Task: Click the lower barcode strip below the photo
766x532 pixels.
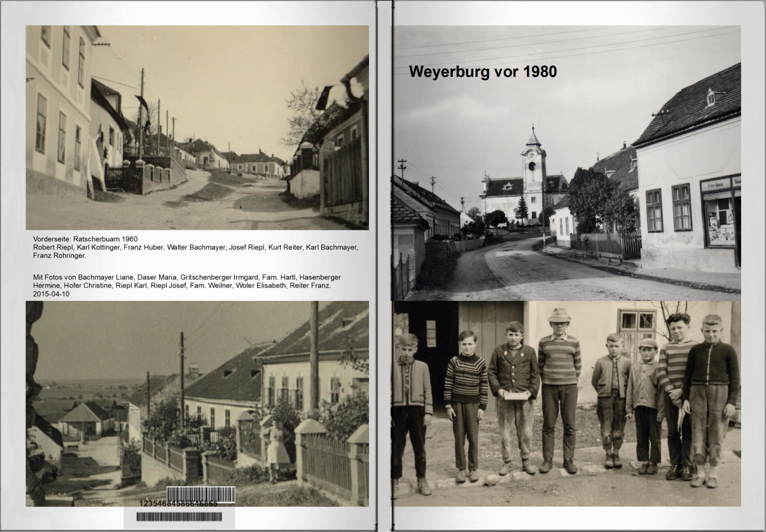Action: (179, 517)
